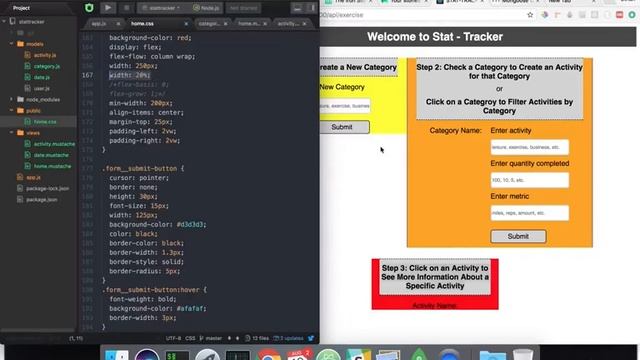Image resolution: width=640 pixels, height=360 pixels.
Task: Open user.js in the project tree
Action: pos(42,88)
